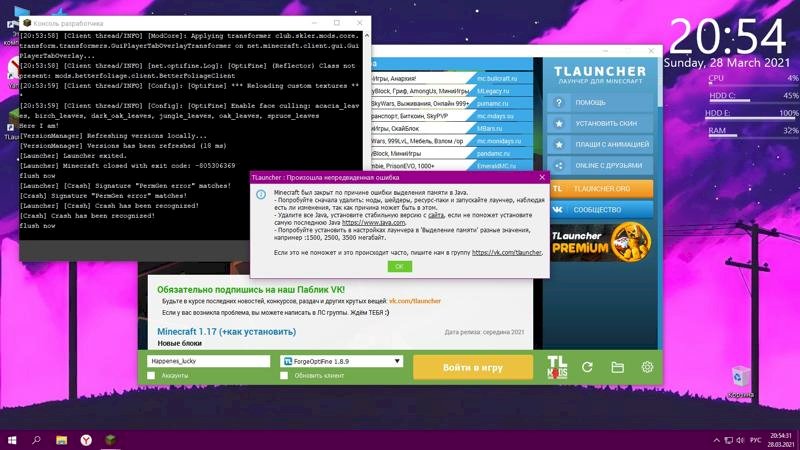Image resolution: width=800 pixels, height=450 pixels.
Task: Open the VK community icon button
Action: click(x=559, y=210)
